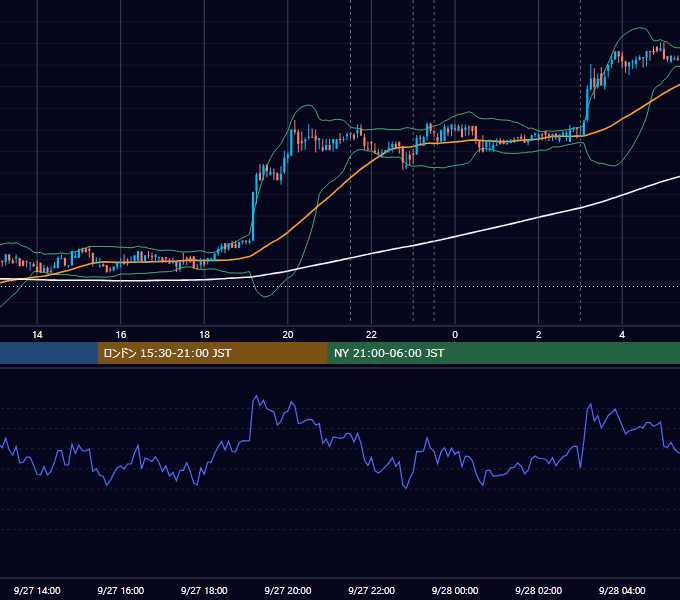
Task: Click the hour label 22 on the time axis
Action: pos(371,335)
